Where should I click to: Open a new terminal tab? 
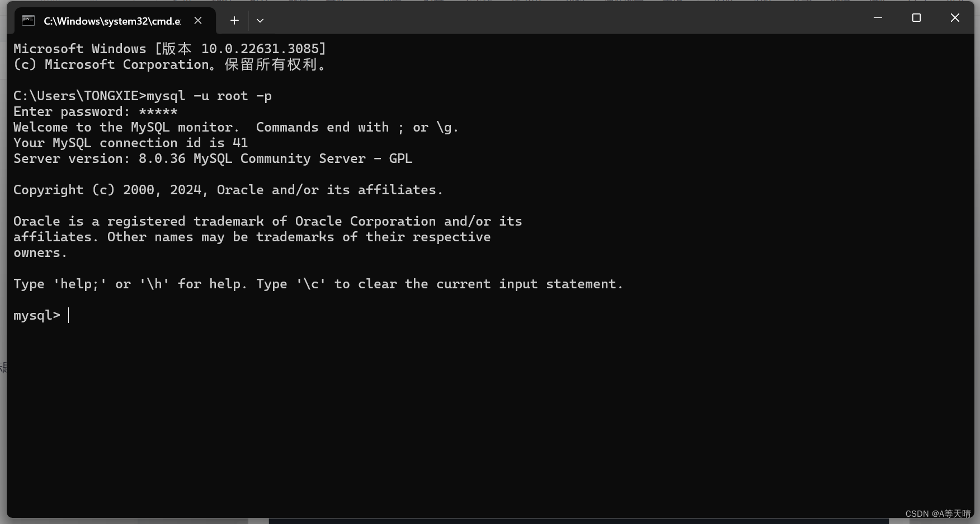(234, 21)
